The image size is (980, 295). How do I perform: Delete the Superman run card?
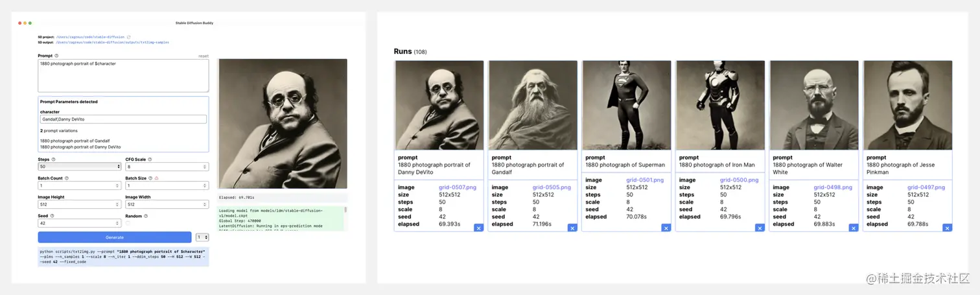click(x=666, y=228)
